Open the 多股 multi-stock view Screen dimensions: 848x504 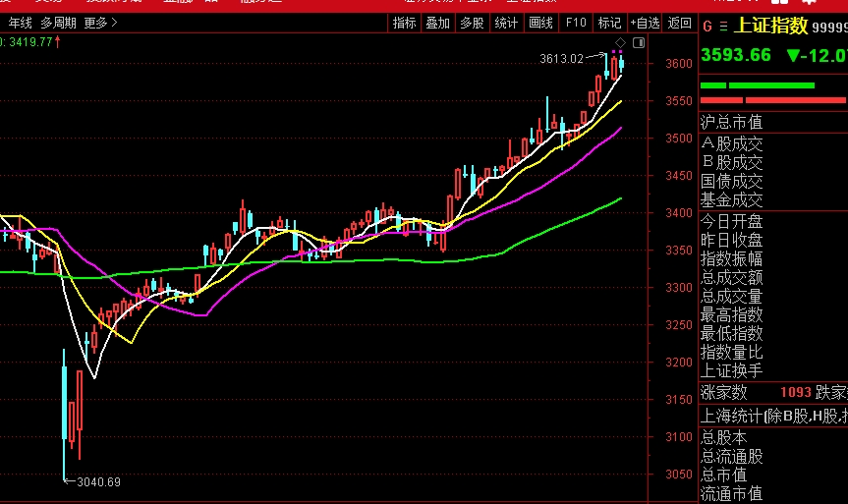coord(472,23)
